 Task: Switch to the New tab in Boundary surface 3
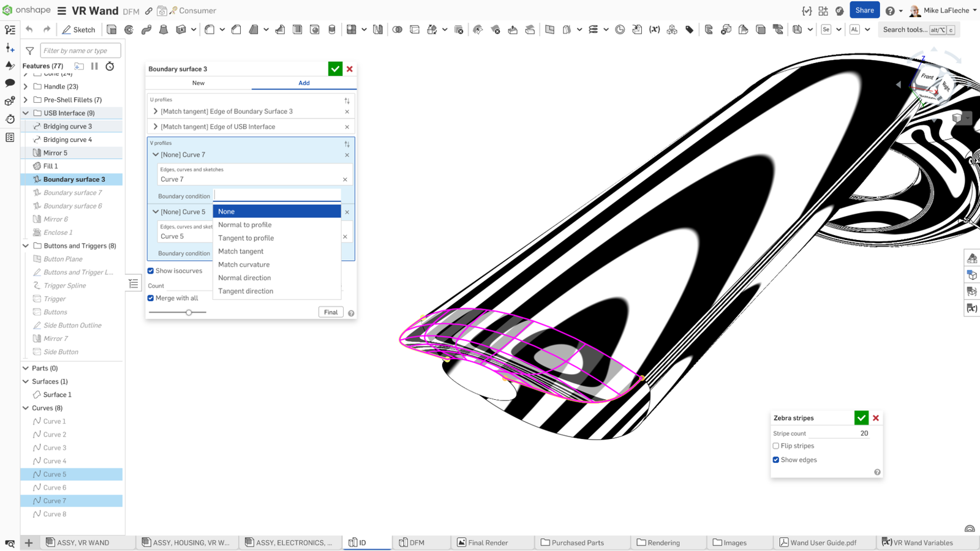tap(198, 83)
